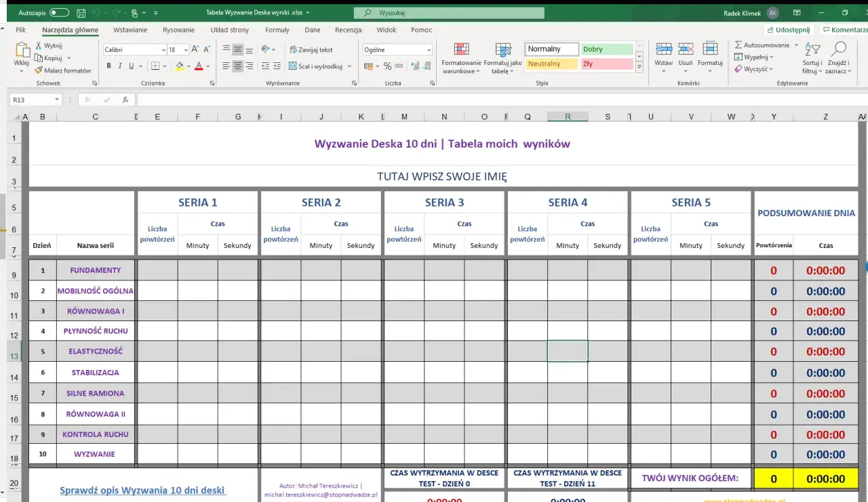Click the Komentarze button
Viewport: 868px width, 502px height.
[x=844, y=30]
